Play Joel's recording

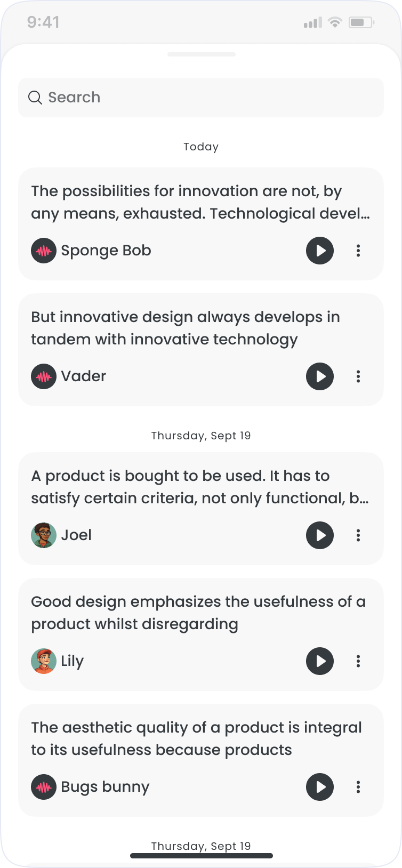click(x=320, y=535)
